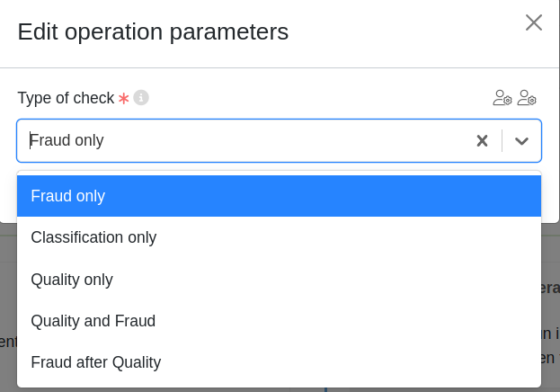The height and width of the screenshot is (392, 560).
Task: Click the Edit operation parameters title
Action: (153, 32)
